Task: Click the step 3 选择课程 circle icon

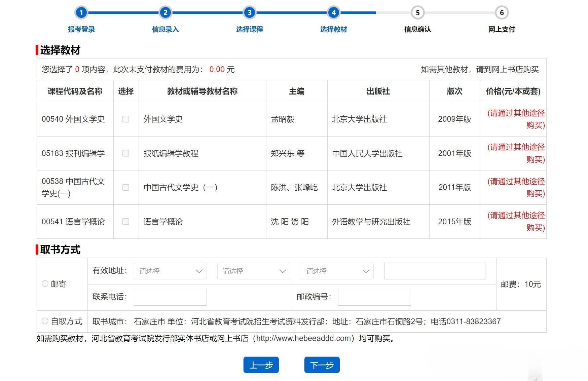Action: pyautogui.click(x=249, y=12)
